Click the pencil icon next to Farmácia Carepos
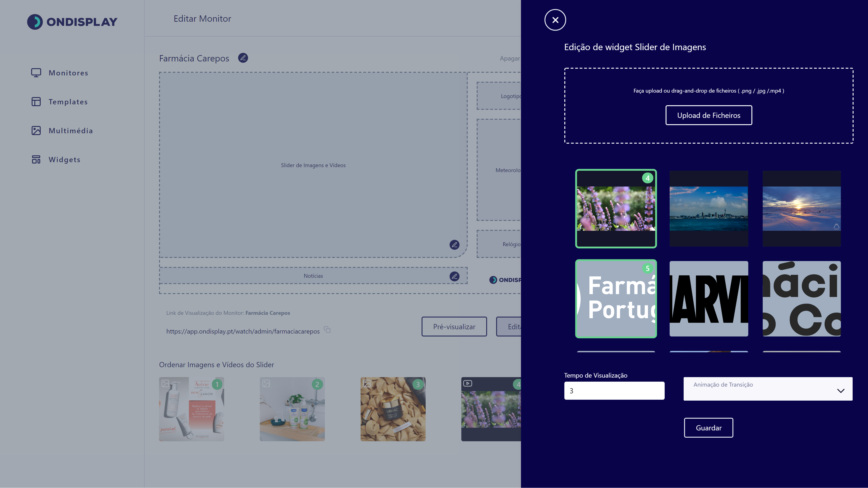This screenshot has width=868, height=488. pos(243,58)
